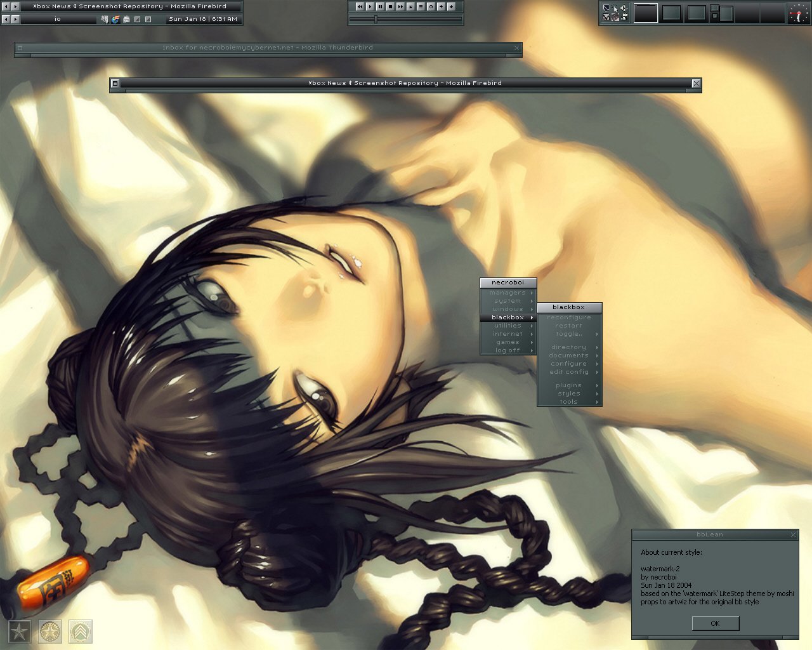Click the first tray icon beside 'io' label

coord(105,19)
